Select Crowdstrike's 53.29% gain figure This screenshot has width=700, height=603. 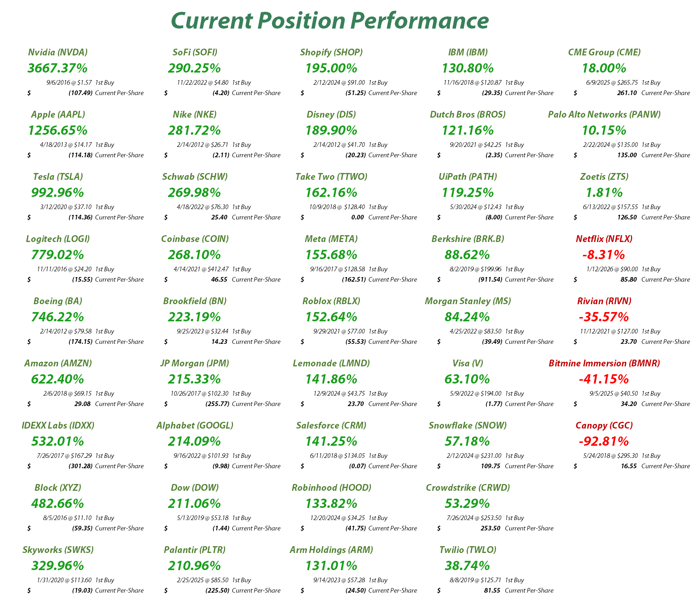pos(467,503)
